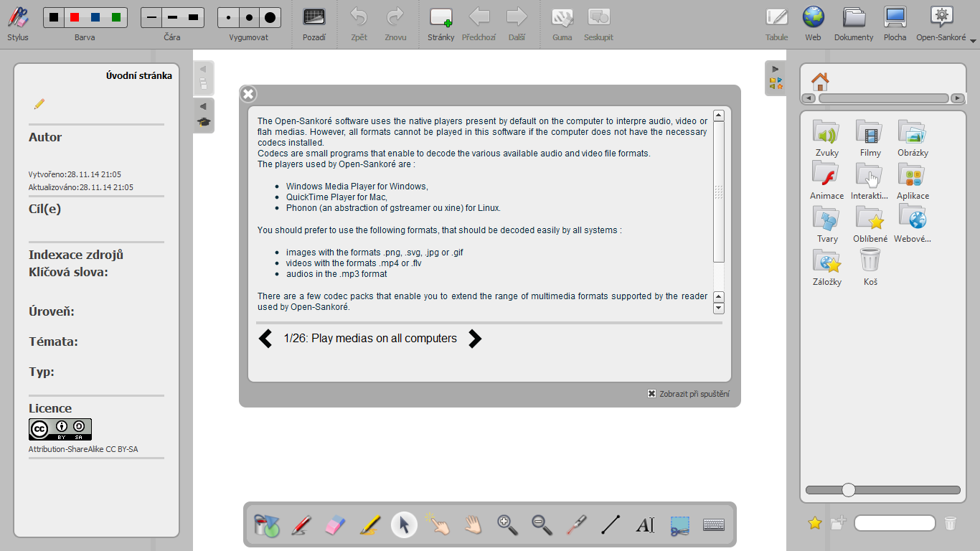The width and height of the screenshot is (980, 551).
Task: Open the Zvuky sounds folder
Action: click(x=827, y=138)
